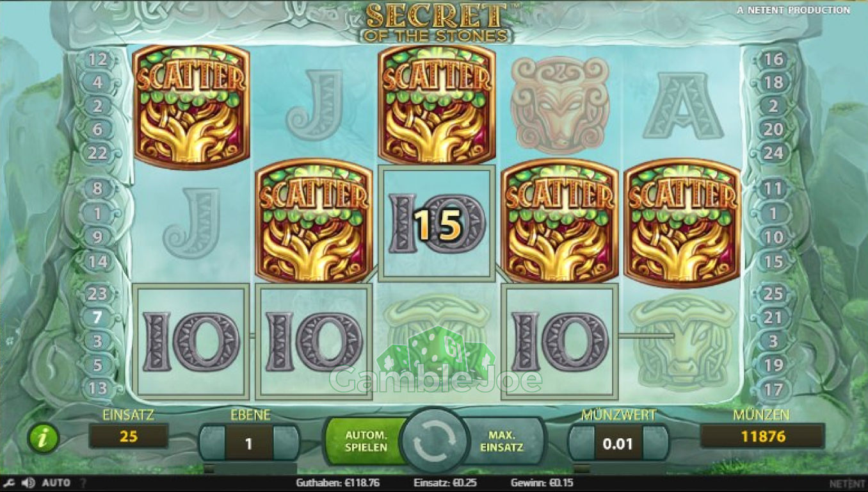This screenshot has height=492, width=868.
Task: Select payline 12 on left stone
Action: (97, 60)
